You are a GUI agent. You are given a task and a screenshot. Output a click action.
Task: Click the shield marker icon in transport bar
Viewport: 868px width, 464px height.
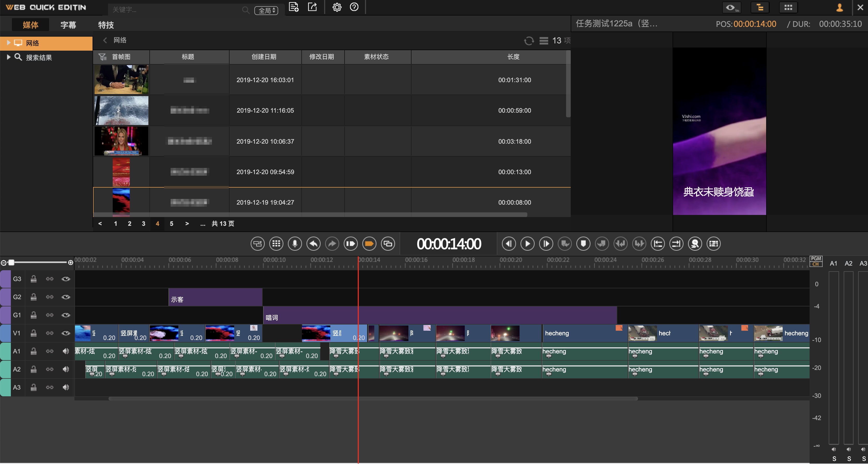[583, 244]
